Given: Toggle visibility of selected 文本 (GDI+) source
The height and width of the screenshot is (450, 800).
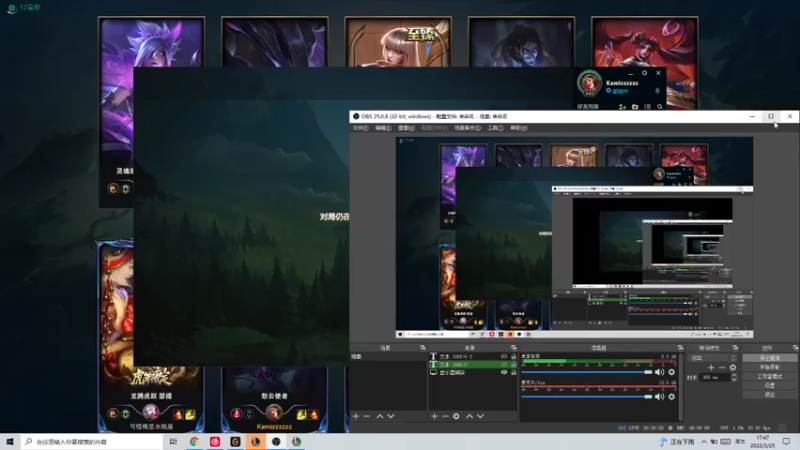Looking at the screenshot, I should pyautogui.click(x=504, y=365).
